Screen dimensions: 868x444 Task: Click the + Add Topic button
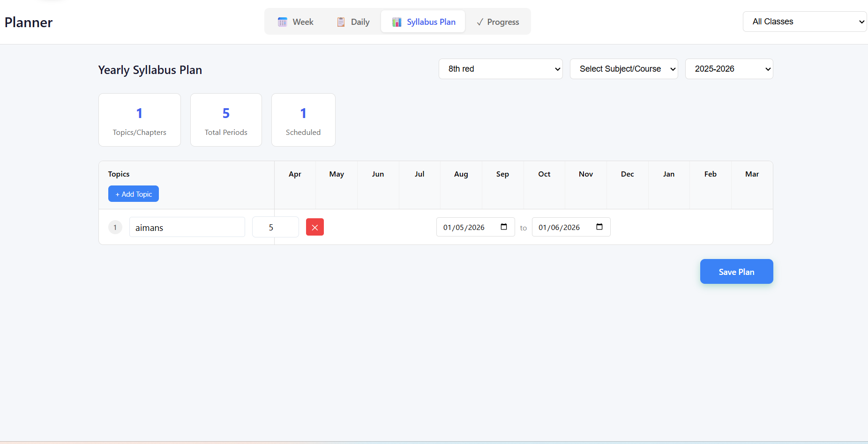coord(134,194)
